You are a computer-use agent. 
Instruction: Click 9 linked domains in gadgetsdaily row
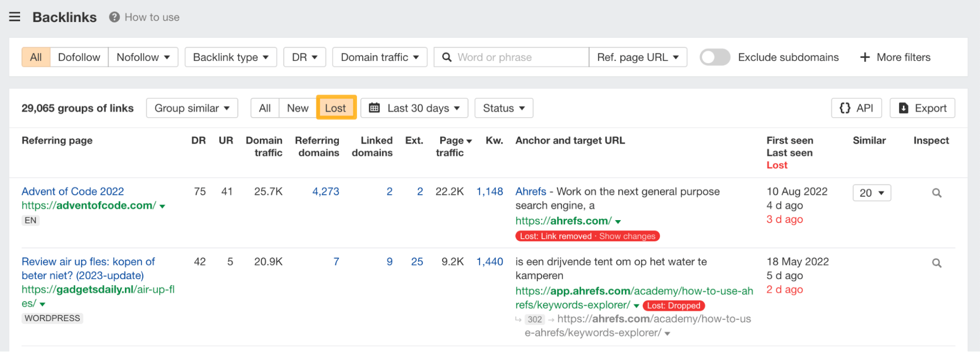[x=390, y=262]
